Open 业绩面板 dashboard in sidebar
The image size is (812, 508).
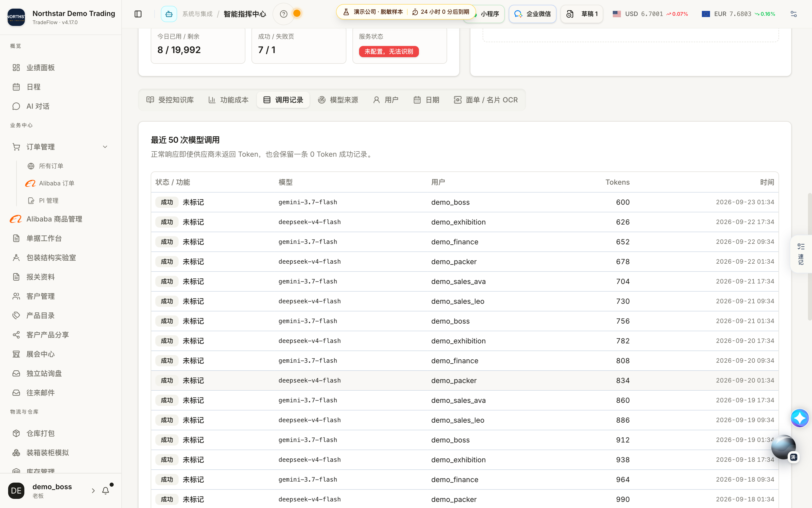[x=61, y=68]
